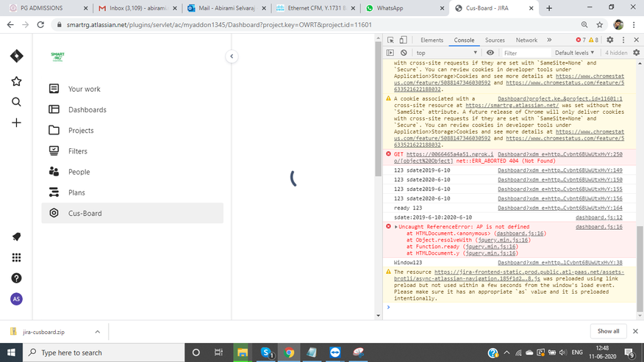Close the downloads bar
This screenshot has height=362, width=644.
(635, 331)
